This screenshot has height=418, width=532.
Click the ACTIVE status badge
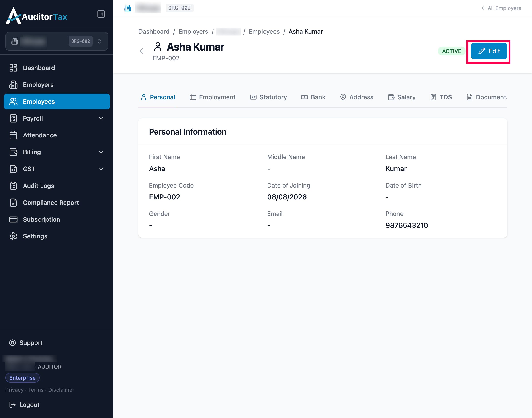452,51
